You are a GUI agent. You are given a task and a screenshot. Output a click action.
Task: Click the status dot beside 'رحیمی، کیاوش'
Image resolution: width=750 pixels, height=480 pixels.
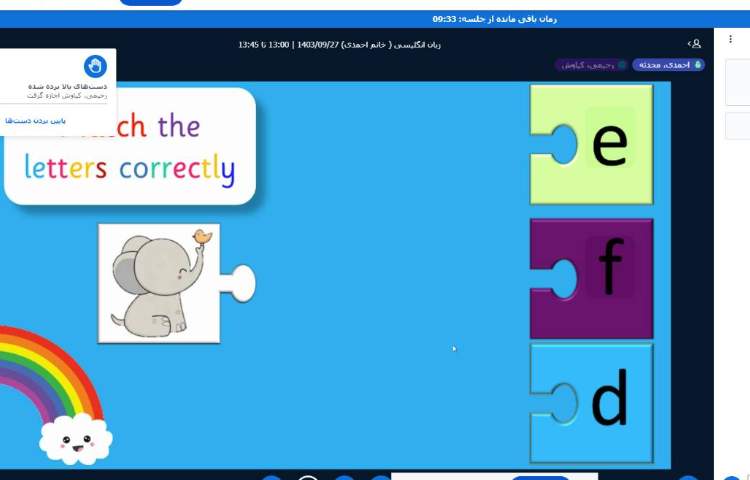621,65
